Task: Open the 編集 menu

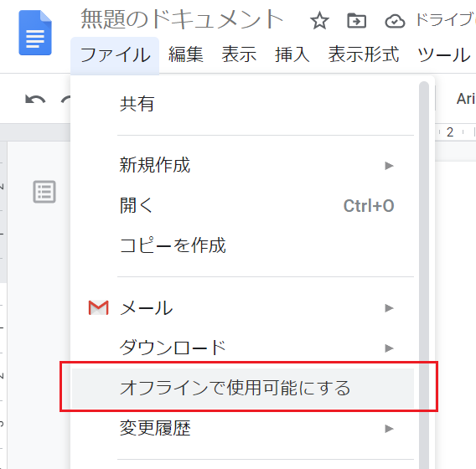Action: 186,55
